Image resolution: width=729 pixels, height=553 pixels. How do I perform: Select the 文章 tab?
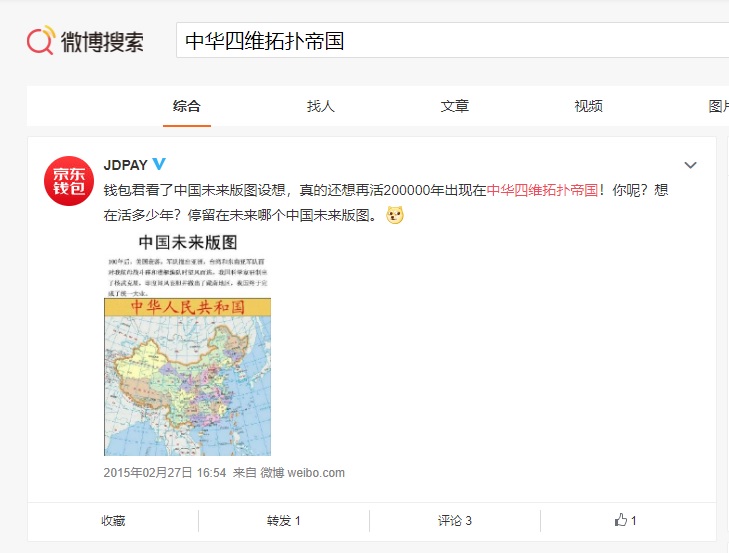coord(454,106)
